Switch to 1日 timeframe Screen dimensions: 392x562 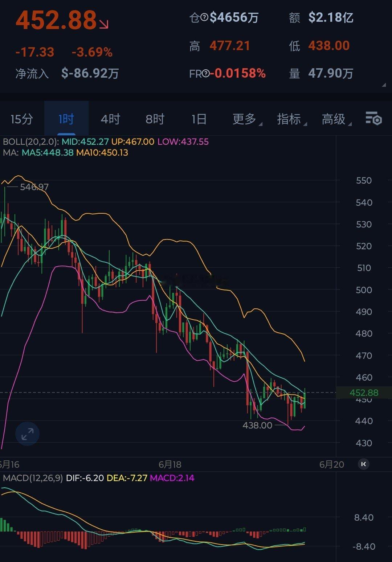pyautogui.click(x=199, y=119)
